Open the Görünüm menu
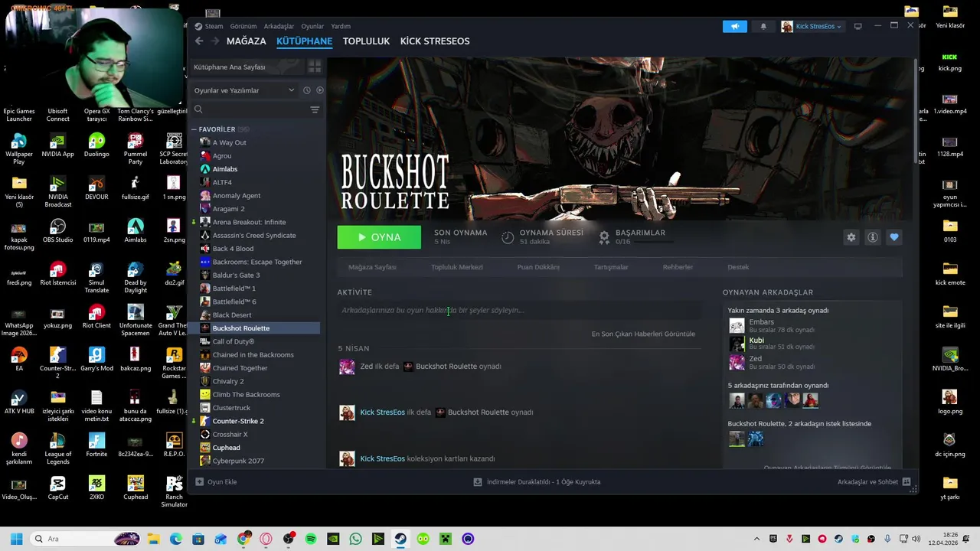 (243, 26)
